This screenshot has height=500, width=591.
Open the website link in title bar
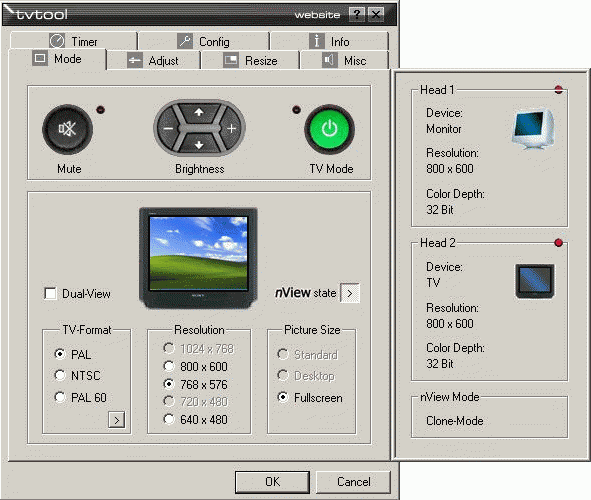pos(317,15)
